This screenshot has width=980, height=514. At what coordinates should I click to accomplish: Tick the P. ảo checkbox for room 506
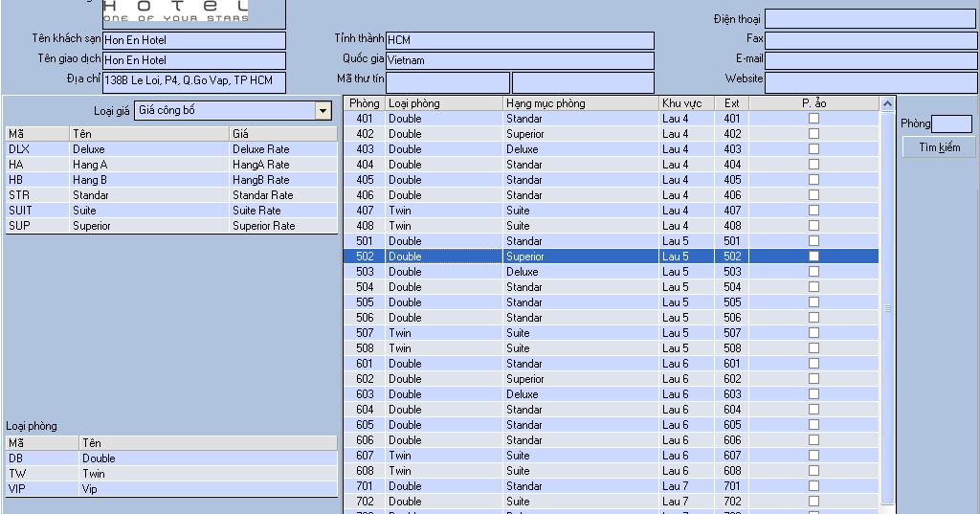pos(813,317)
